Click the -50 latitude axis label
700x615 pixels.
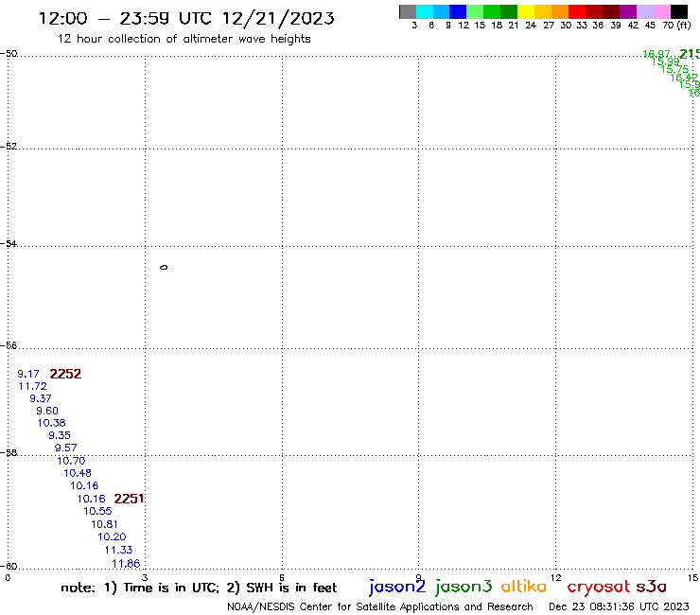click(x=9, y=54)
